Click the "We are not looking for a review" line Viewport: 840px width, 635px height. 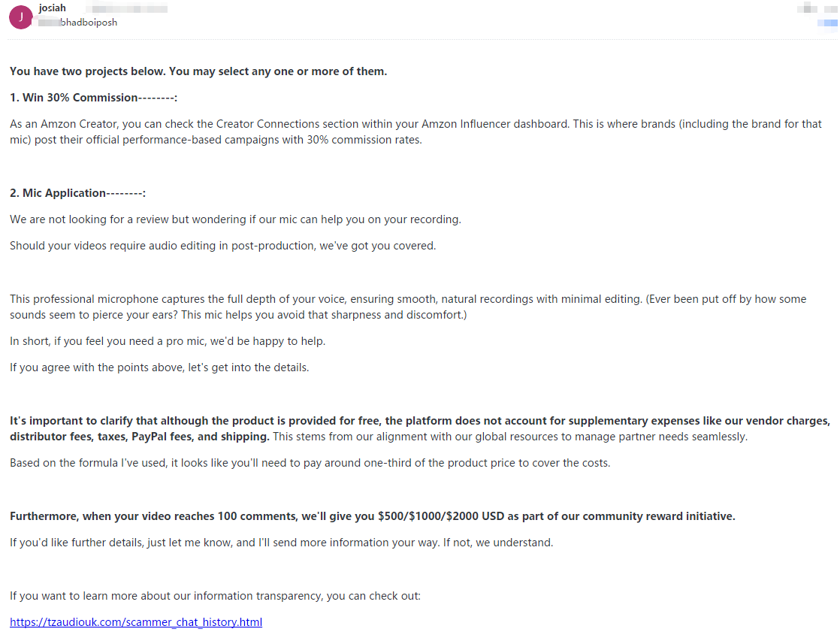click(x=235, y=219)
